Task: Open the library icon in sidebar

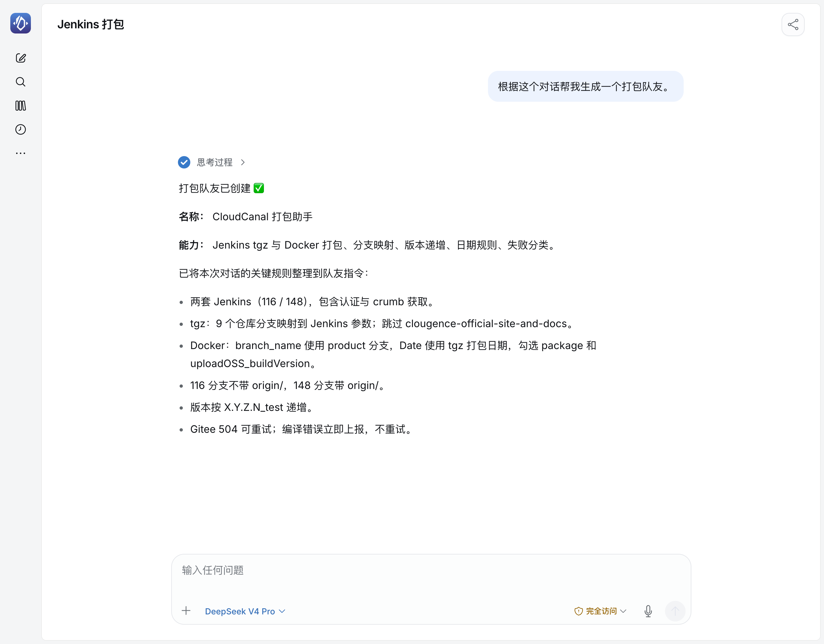Action: click(x=21, y=106)
